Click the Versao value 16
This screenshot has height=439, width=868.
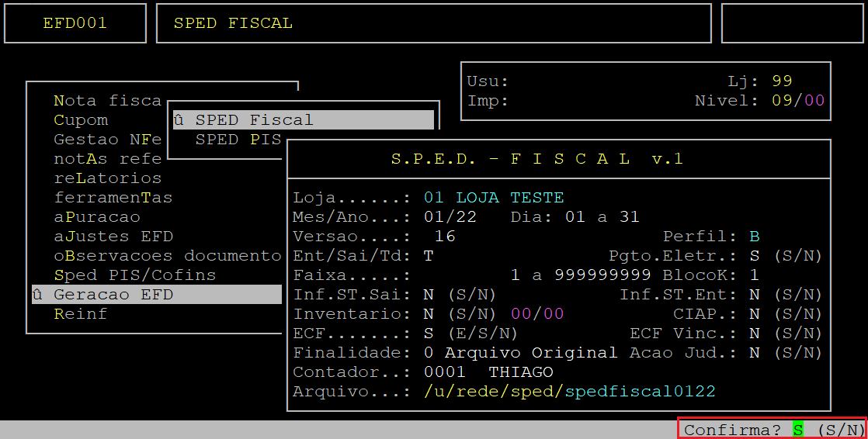pyautogui.click(x=445, y=236)
